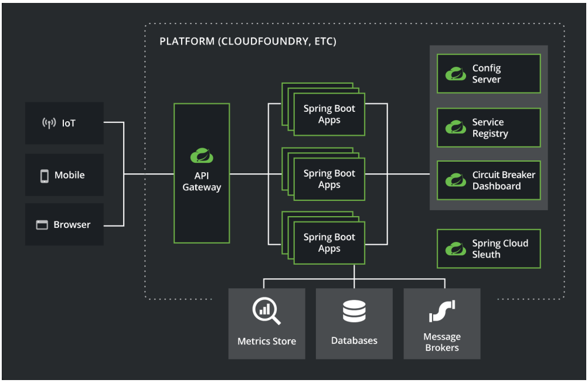Screen dimensions: 588x383
Task: Select the IoT label
Action: pyautogui.click(x=69, y=124)
